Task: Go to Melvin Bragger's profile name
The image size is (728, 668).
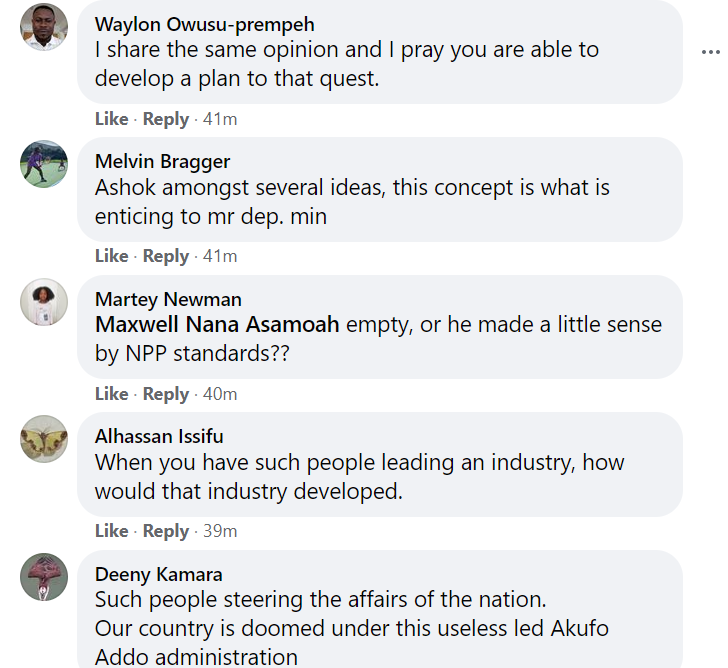Action: pos(162,161)
